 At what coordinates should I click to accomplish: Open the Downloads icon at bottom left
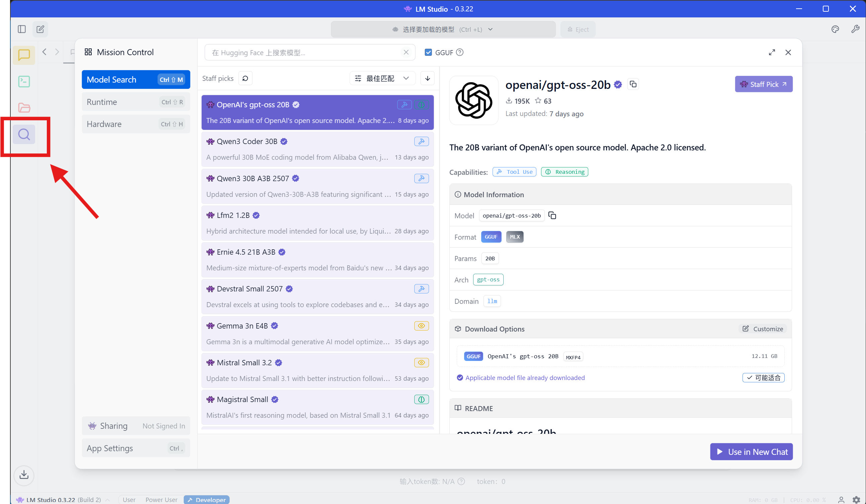coord(24,475)
